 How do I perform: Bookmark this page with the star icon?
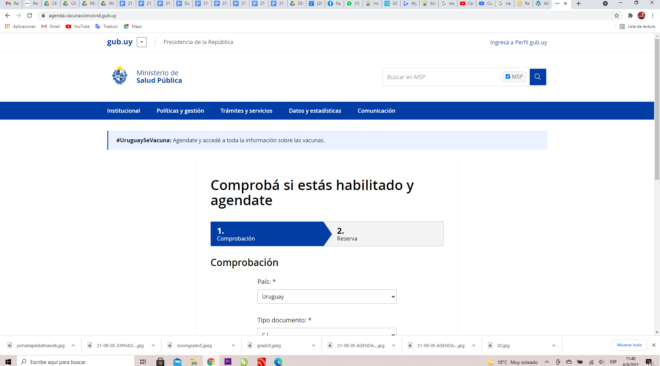click(617, 16)
